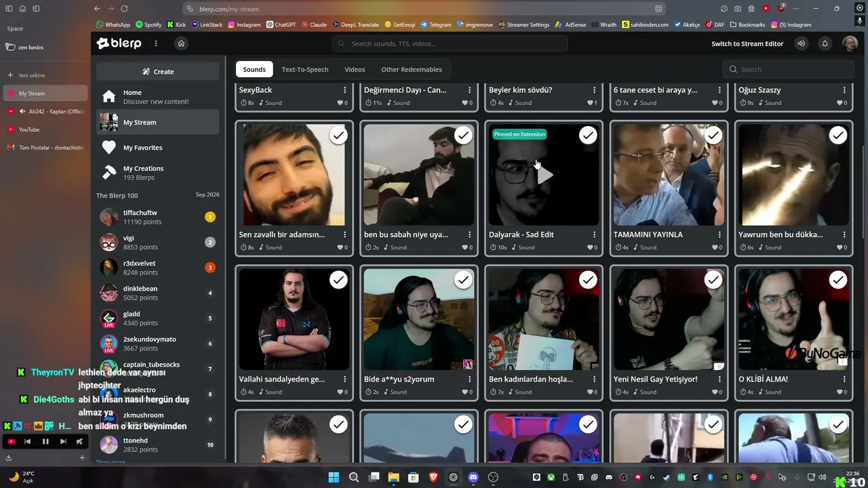
Task: Open options for Ben kadınlardan hoşla...
Action: point(594,379)
